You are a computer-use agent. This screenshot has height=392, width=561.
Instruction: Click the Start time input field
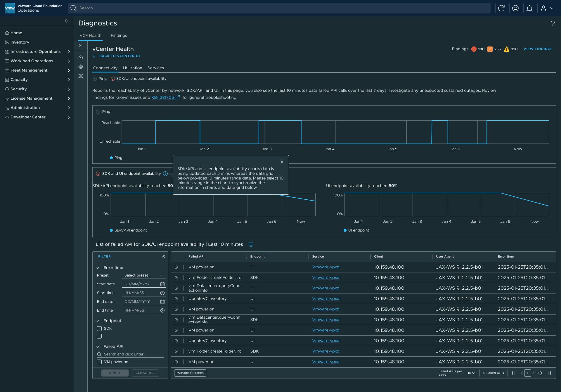(x=144, y=293)
